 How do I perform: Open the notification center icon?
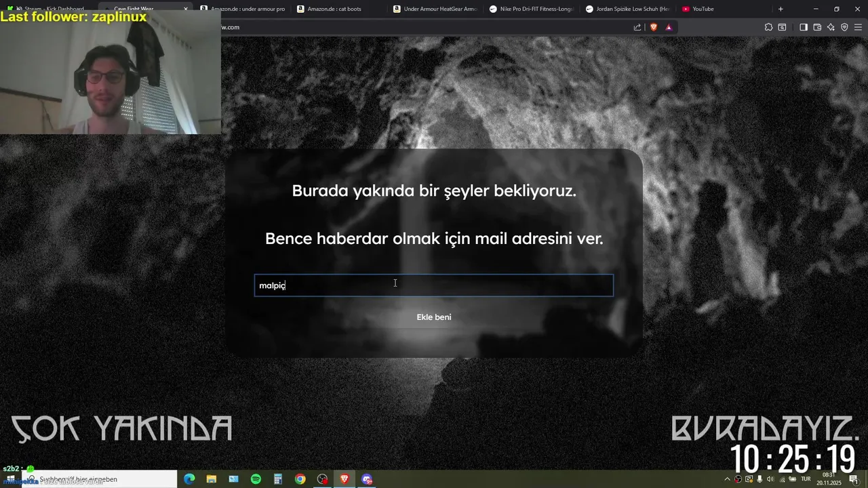[854, 479]
